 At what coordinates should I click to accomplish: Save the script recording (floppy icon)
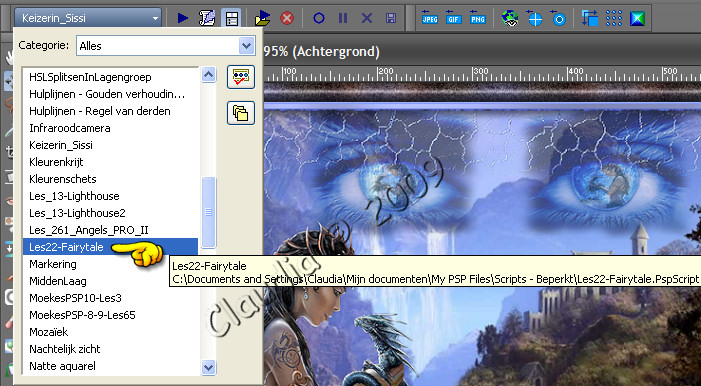tap(391, 18)
